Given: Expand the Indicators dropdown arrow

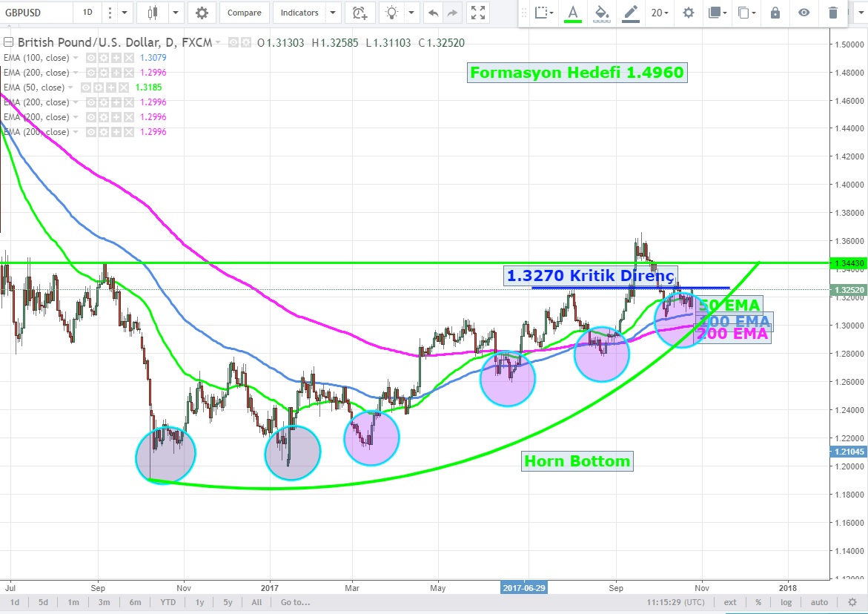Looking at the screenshot, I should (x=332, y=13).
